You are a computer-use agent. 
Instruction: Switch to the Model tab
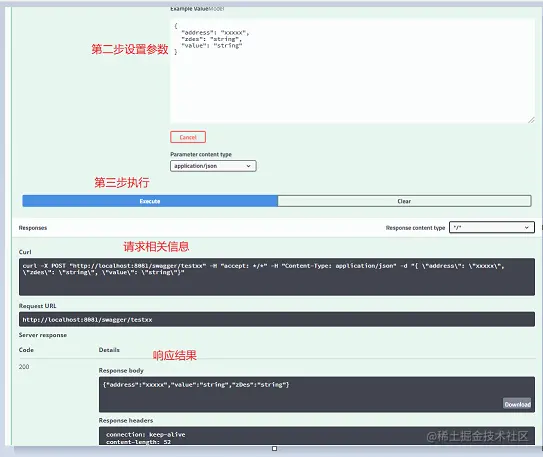tap(216, 9)
